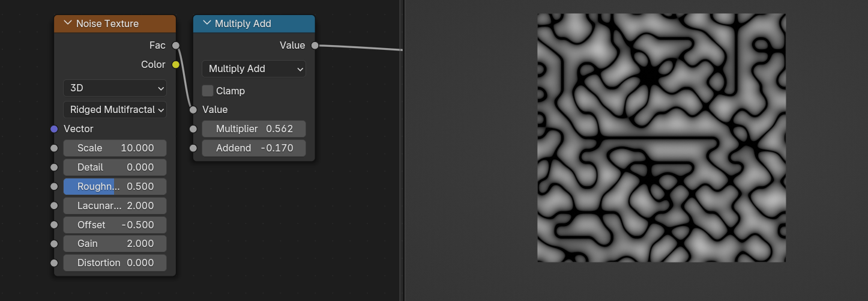Click the Addend input socket

(193, 148)
